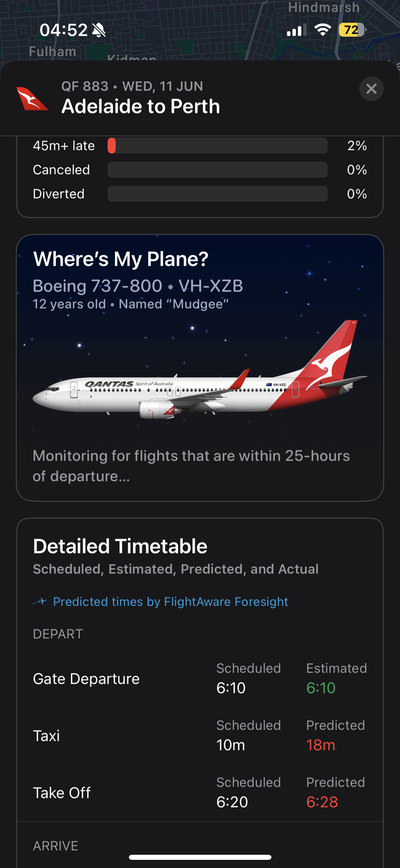Tap the cellular signal bars

296,30
